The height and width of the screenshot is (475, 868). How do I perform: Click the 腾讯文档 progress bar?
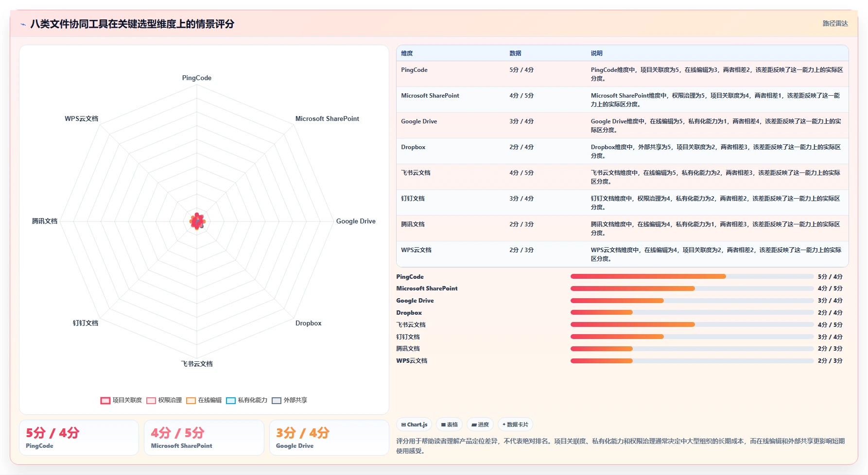coord(692,349)
